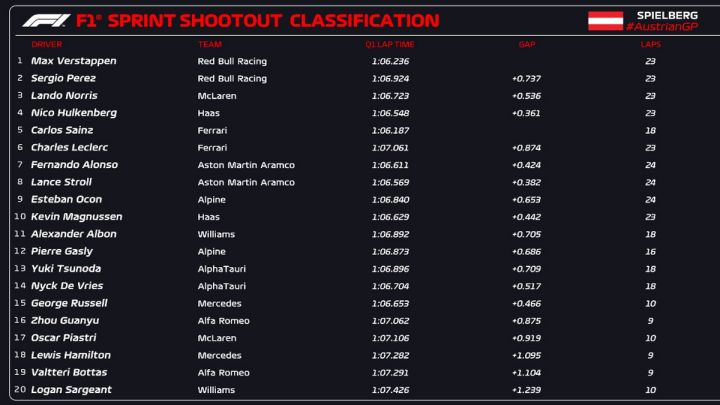This screenshot has height=405, width=720.
Task: Click the GAP column header
Action: tap(527, 45)
